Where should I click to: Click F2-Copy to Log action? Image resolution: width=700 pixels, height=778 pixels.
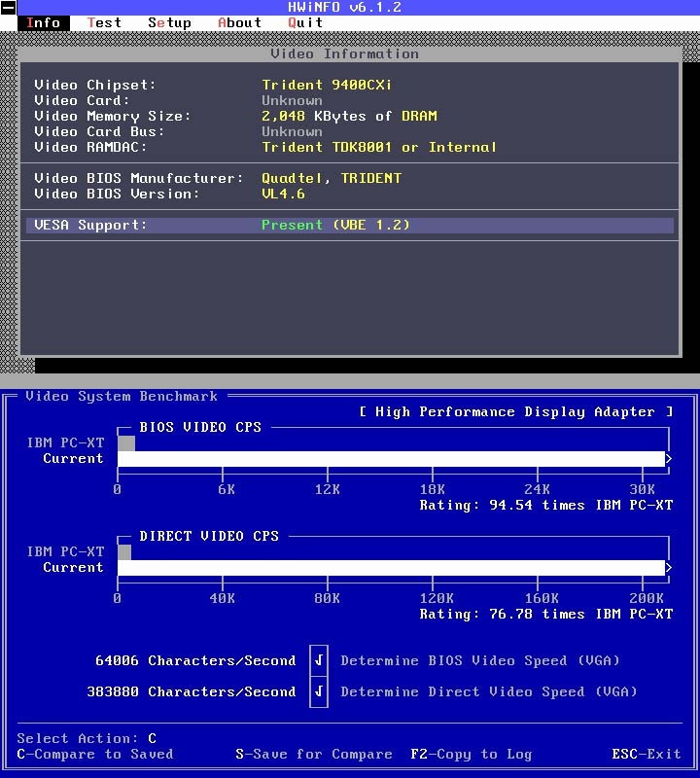point(471,755)
